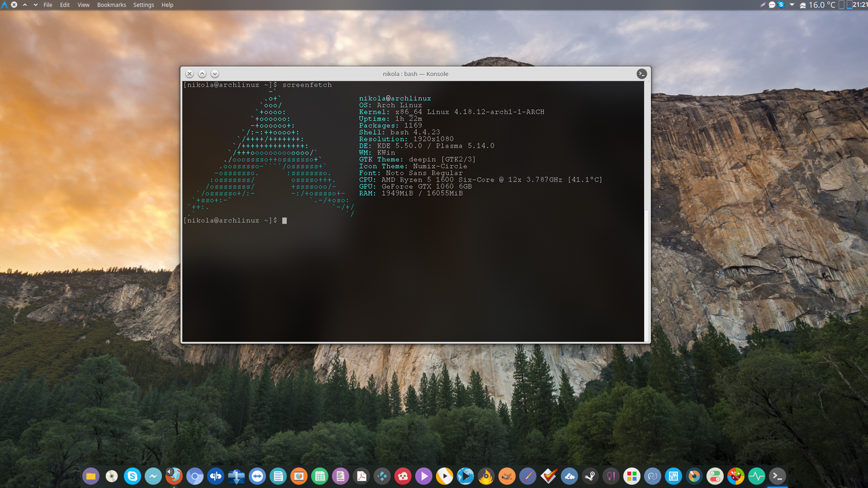Open the orange presentation app in dock
868x488 pixels.
(x=299, y=476)
